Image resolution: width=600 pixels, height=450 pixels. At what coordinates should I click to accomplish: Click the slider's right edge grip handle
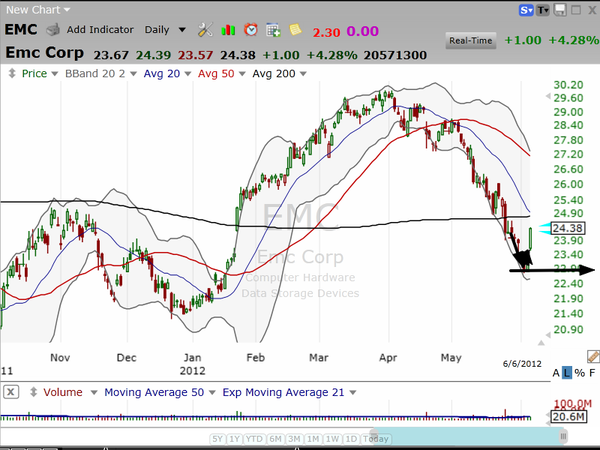[563, 436]
